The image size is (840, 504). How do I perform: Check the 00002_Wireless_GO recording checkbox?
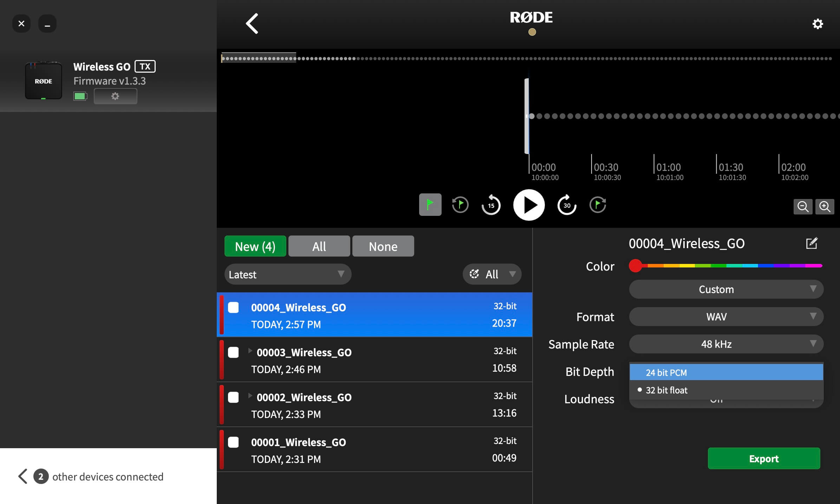[x=233, y=397]
